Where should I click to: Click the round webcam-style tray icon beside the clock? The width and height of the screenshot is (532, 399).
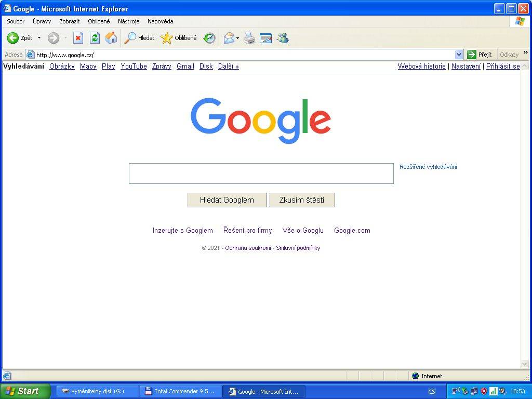point(502,391)
